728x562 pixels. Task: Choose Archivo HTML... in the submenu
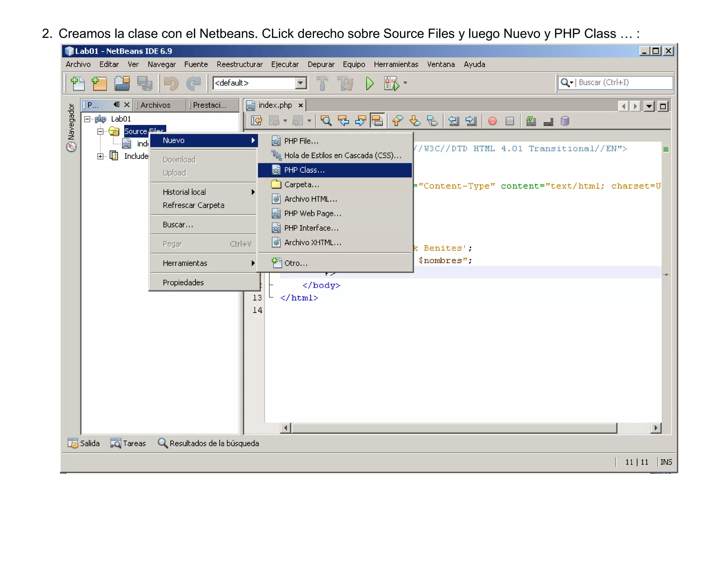[x=335, y=199]
